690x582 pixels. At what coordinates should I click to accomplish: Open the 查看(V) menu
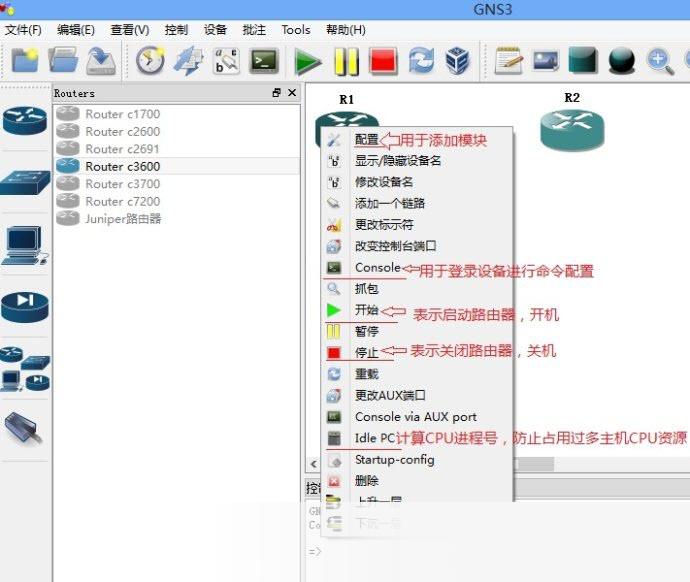(x=130, y=30)
